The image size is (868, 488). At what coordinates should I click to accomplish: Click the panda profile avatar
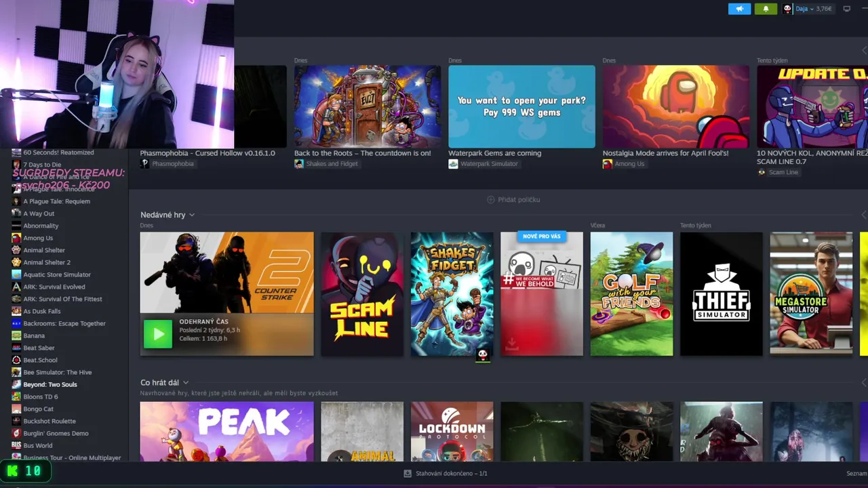(787, 9)
